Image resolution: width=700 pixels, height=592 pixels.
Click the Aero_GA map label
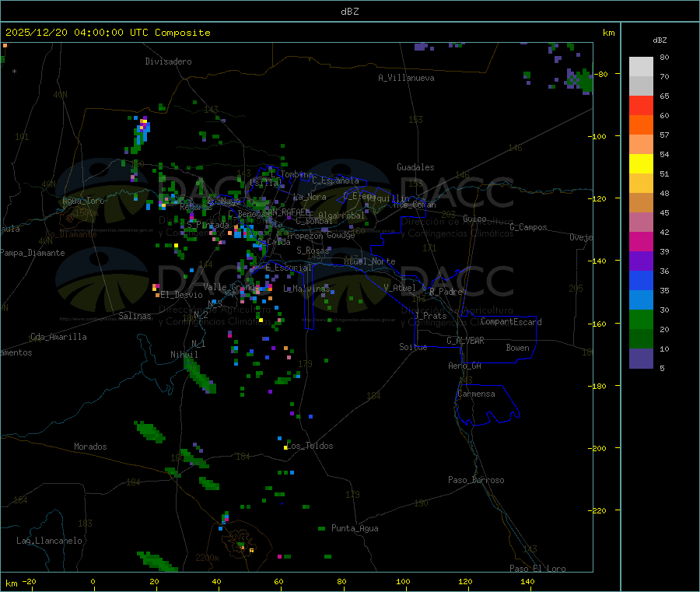tap(465, 366)
